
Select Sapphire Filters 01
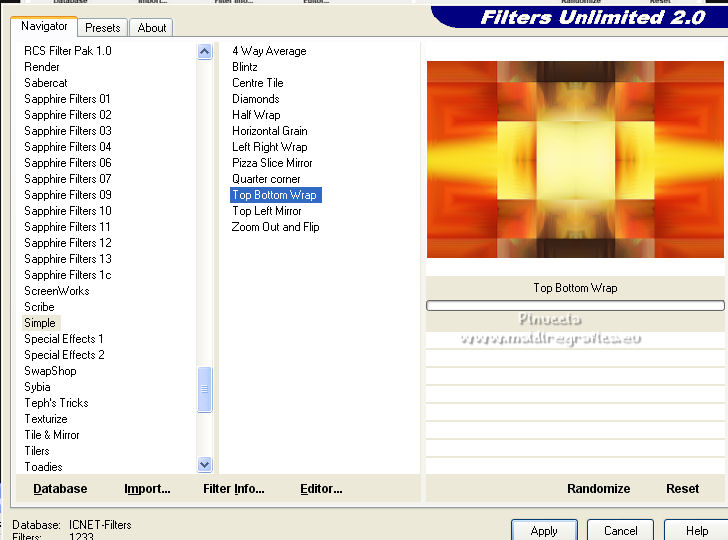click(x=67, y=99)
